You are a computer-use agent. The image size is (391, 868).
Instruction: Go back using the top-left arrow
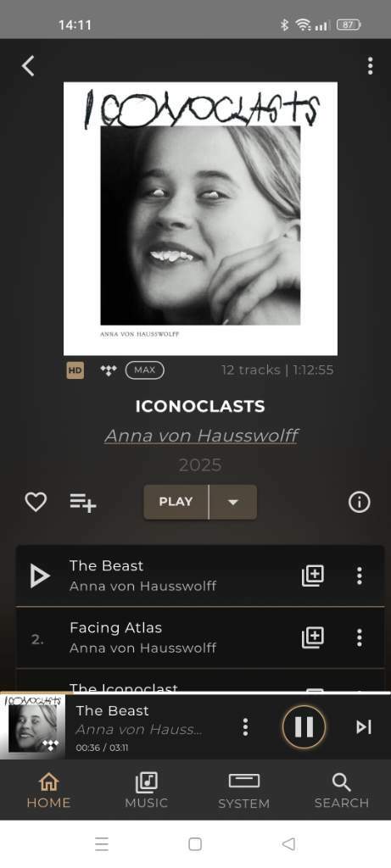[28, 66]
